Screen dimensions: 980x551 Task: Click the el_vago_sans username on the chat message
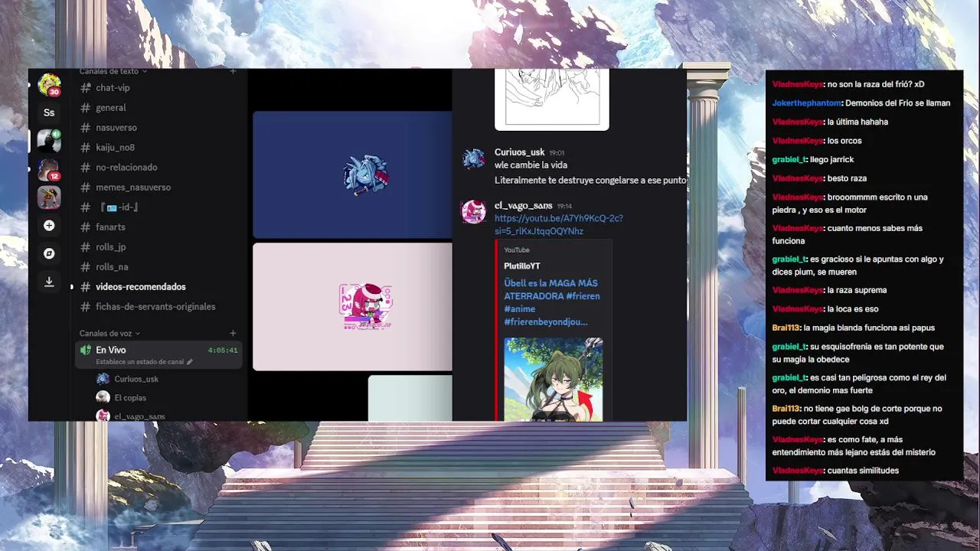click(x=524, y=206)
